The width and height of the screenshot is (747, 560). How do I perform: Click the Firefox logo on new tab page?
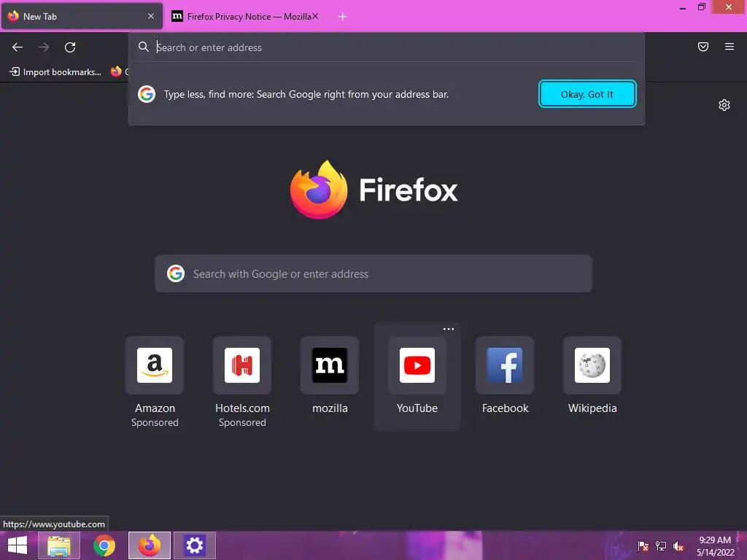click(319, 190)
